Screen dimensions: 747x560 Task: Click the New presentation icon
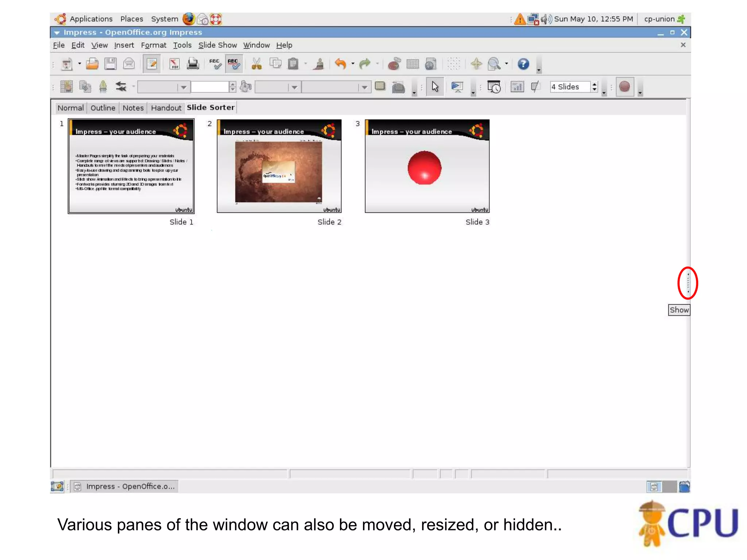67,64
